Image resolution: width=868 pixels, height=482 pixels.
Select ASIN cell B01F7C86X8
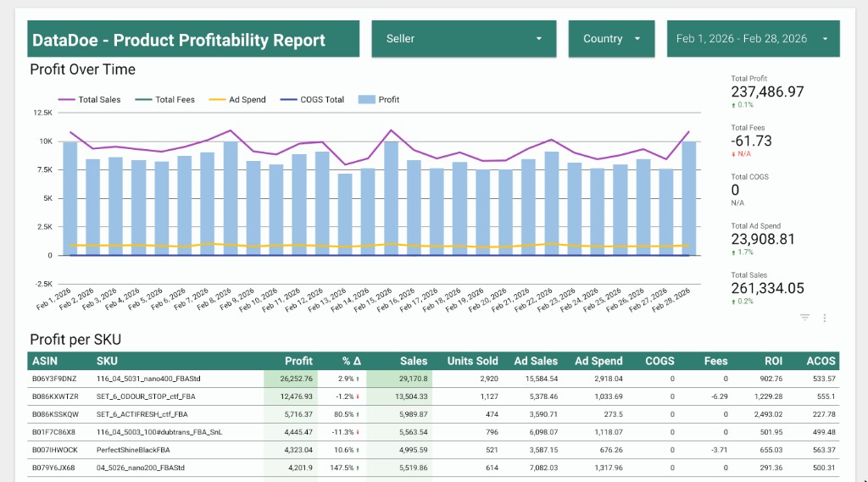point(53,432)
